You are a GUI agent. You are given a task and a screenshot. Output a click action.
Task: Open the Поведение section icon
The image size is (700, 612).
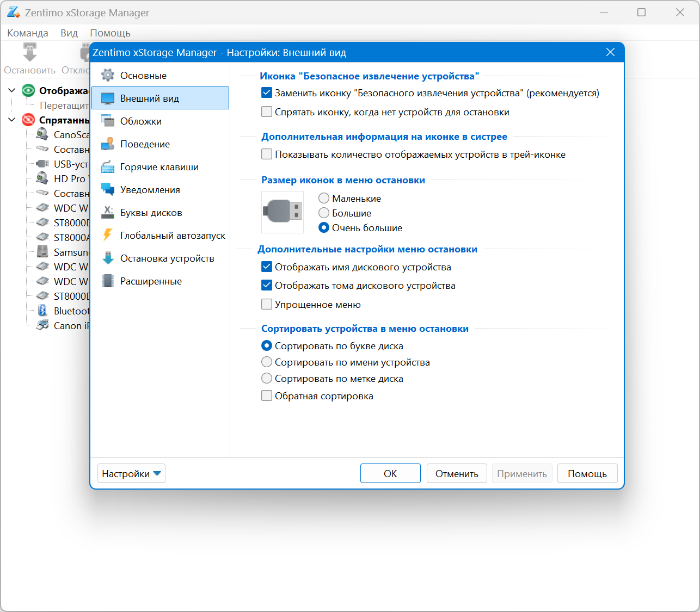tap(108, 144)
